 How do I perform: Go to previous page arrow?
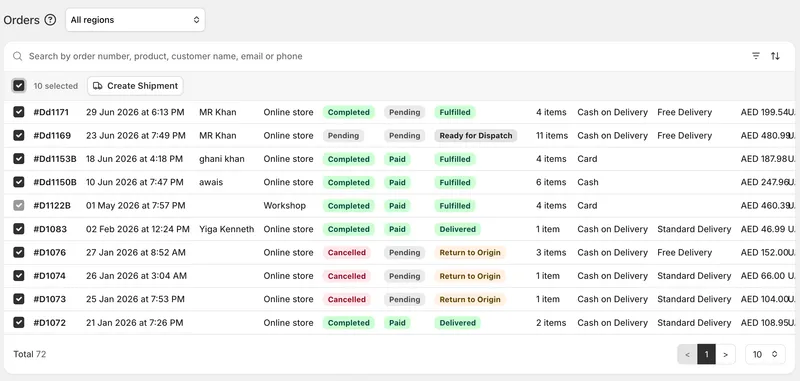click(687, 354)
